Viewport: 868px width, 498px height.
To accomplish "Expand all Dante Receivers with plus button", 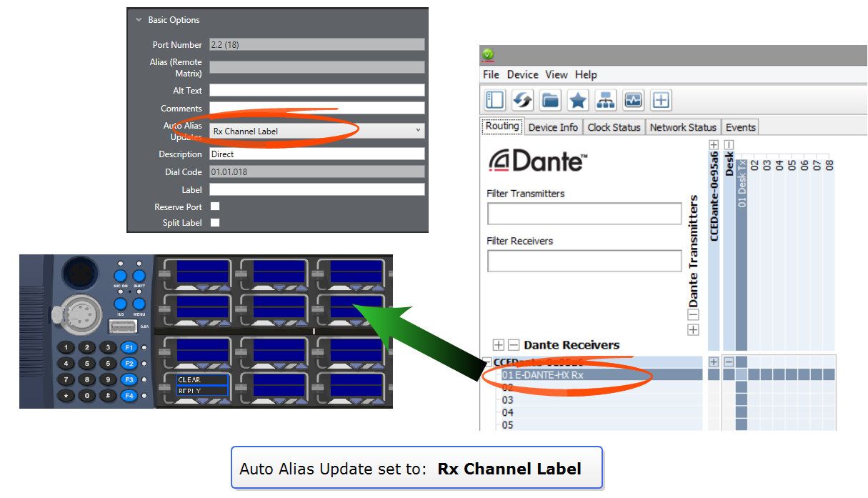I will click(x=499, y=345).
